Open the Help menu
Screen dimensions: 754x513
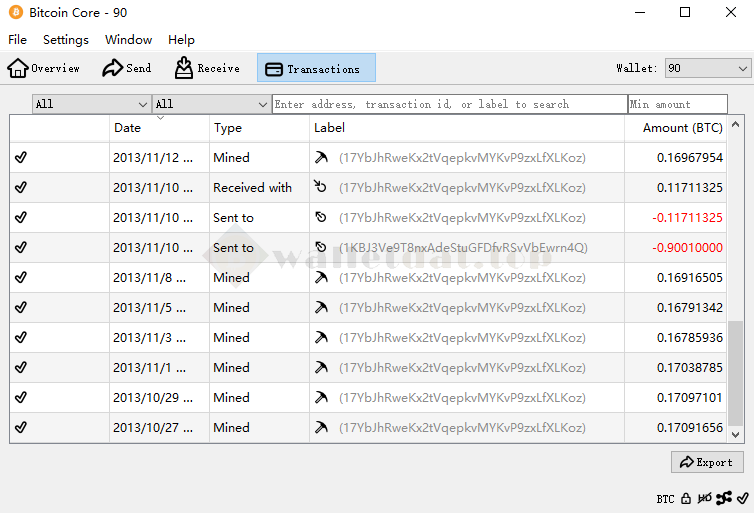tap(181, 40)
